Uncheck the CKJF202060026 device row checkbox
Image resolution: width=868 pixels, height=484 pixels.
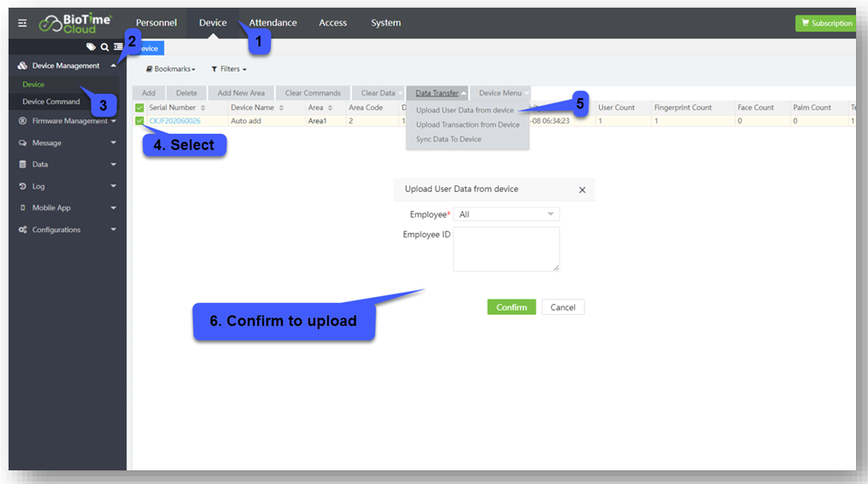pos(139,121)
